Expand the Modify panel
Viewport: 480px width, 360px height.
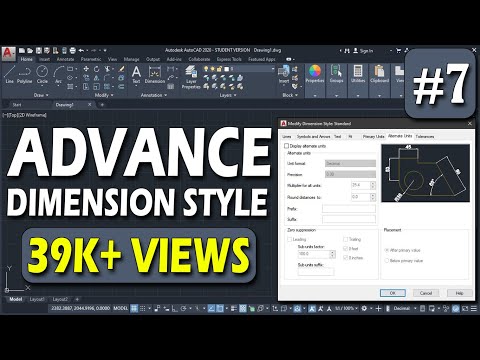pyautogui.click(x=104, y=95)
